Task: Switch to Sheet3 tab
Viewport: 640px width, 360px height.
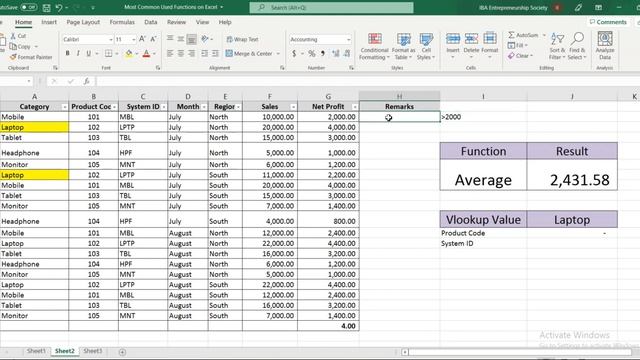Action: coord(93,351)
